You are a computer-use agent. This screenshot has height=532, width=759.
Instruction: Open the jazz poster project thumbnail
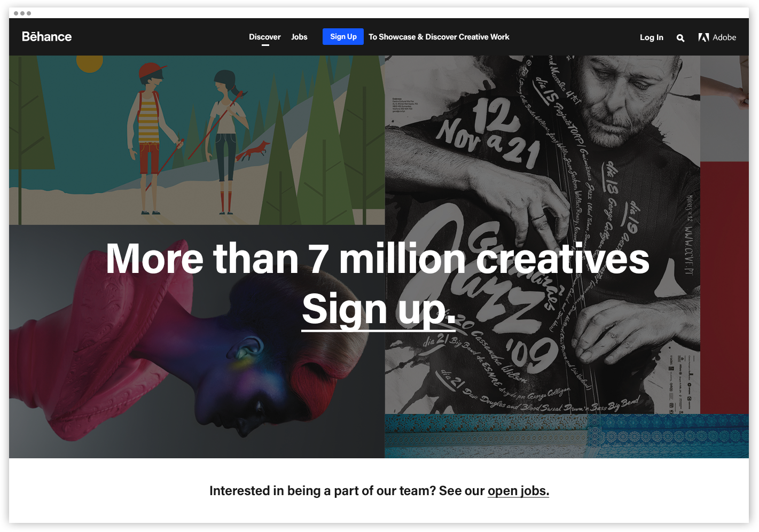pos(542,234)
